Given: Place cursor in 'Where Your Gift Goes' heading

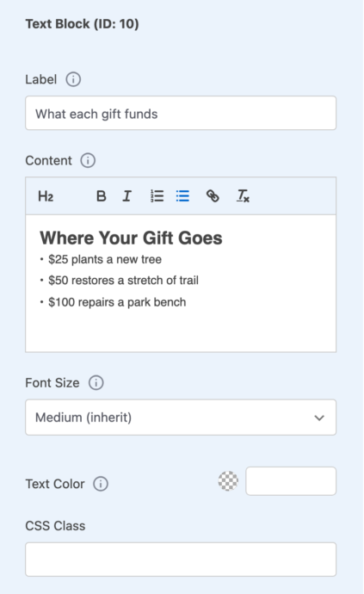Looking at the screenshot, I should [x=131, y=238].
